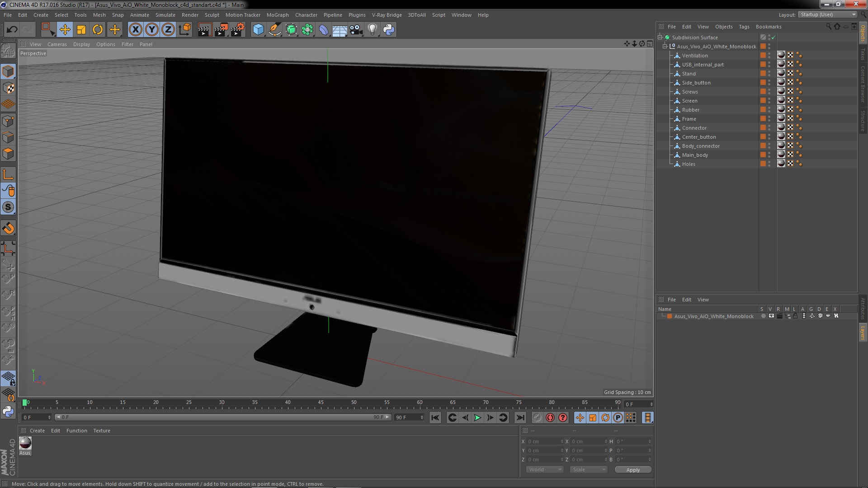This screenshot has height=488, width=868.
Task: Click frame 45 on the timeline ruler
Action: pos(321,402)
